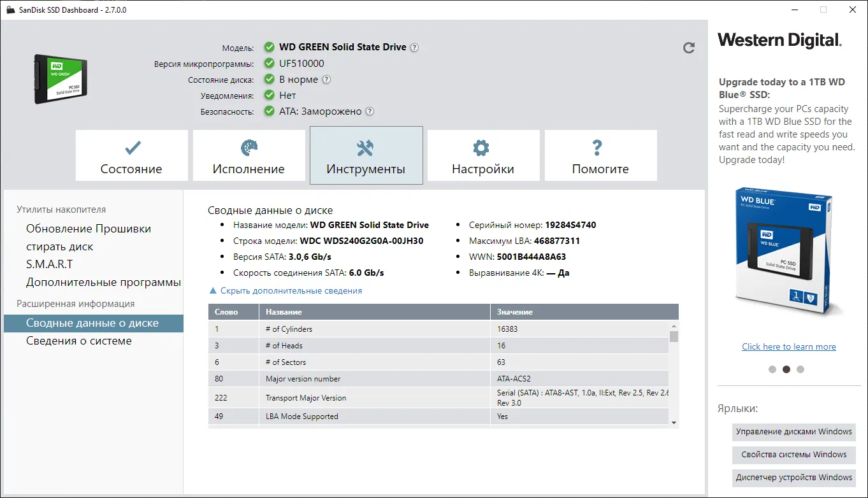Open Свойства системы Windows shortcut
The height and width of the screenshot is (498, 868).
pyautogui.click(x=794, y=455)
